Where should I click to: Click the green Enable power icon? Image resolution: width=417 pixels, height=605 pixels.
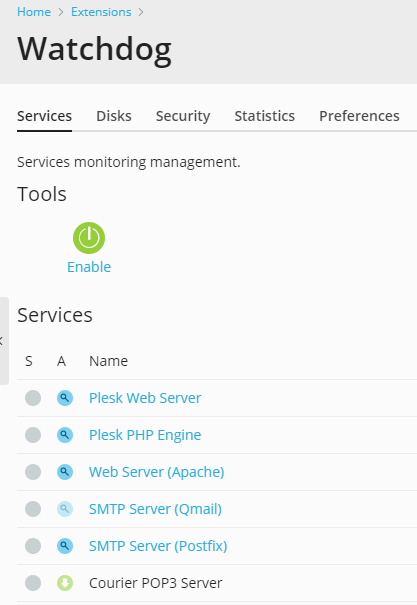pyautogui.click(x=89, y=238)
